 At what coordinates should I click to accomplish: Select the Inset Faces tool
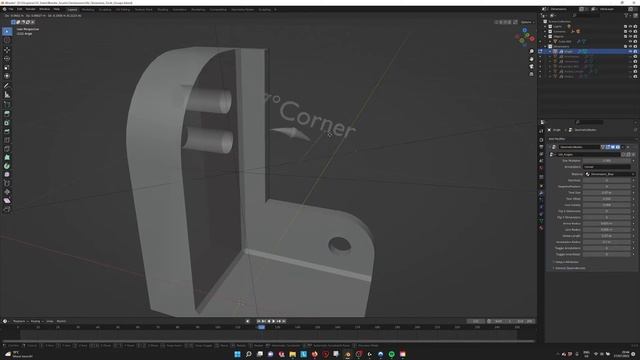click(x=7, y=122)
